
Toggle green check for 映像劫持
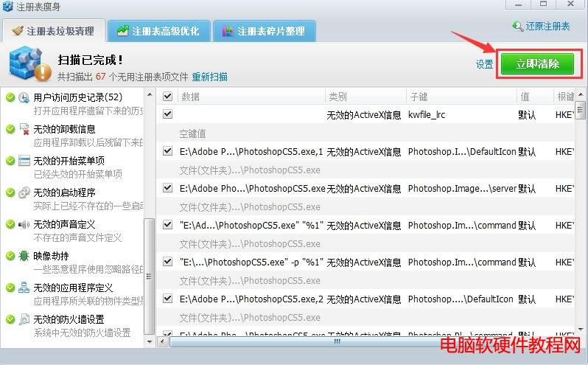[x=10, y=256]
